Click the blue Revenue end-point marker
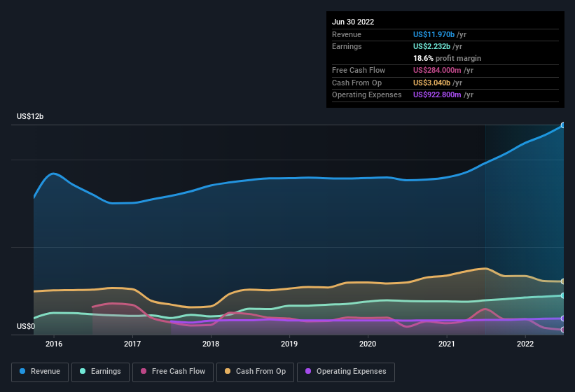The width and height of the screenshot is (575, 392). (x=563, y=125)
